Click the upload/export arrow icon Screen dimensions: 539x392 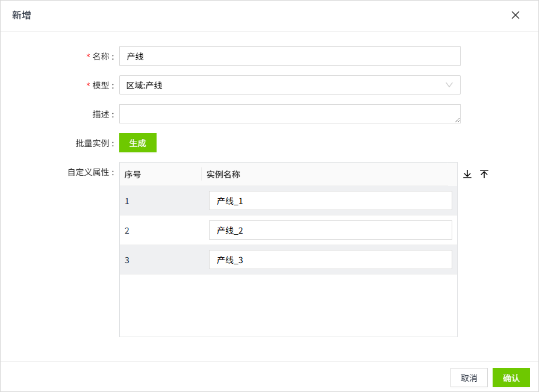(x=484, y=174)
